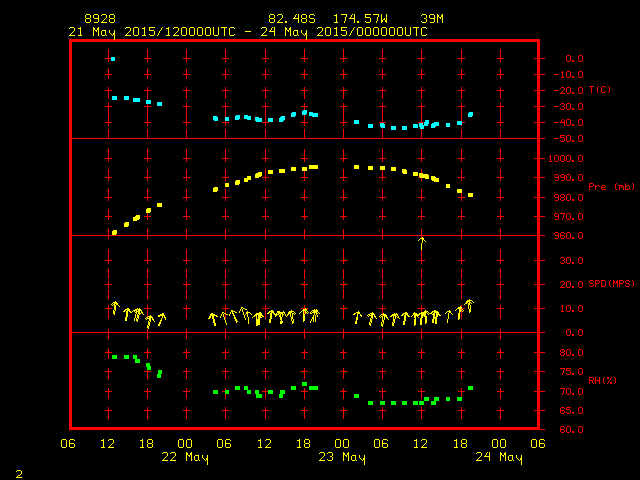Click the 23 May date label

click(342, 457)
